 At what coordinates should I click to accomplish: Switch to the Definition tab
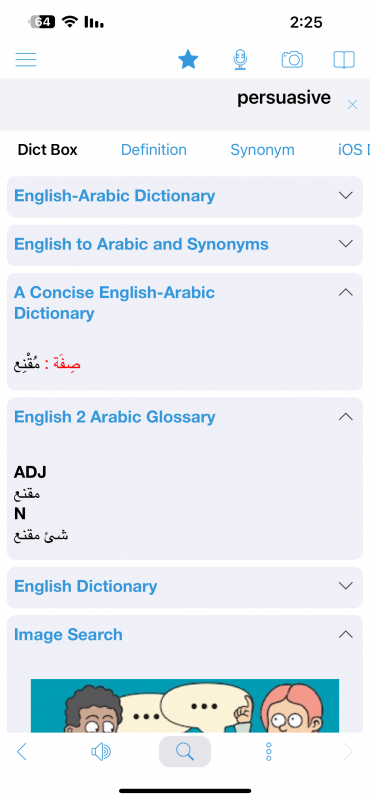(154, 150)
